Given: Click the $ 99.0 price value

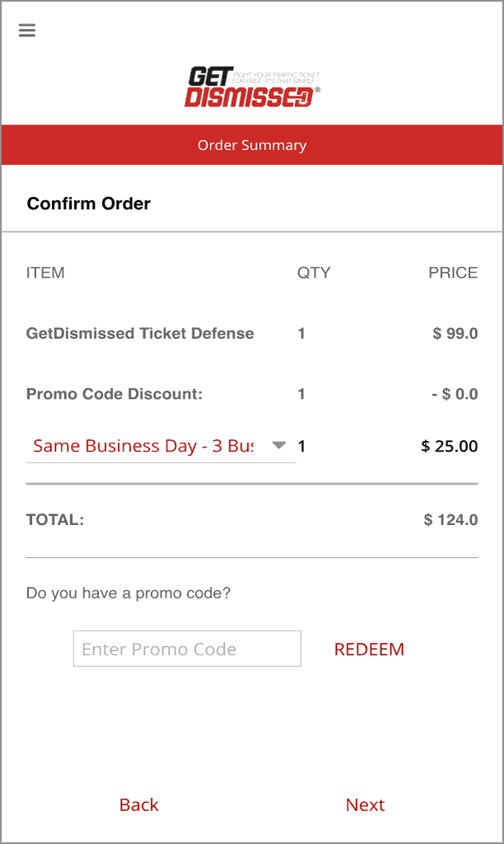Looking at the screenshot, I should point(455,334).
